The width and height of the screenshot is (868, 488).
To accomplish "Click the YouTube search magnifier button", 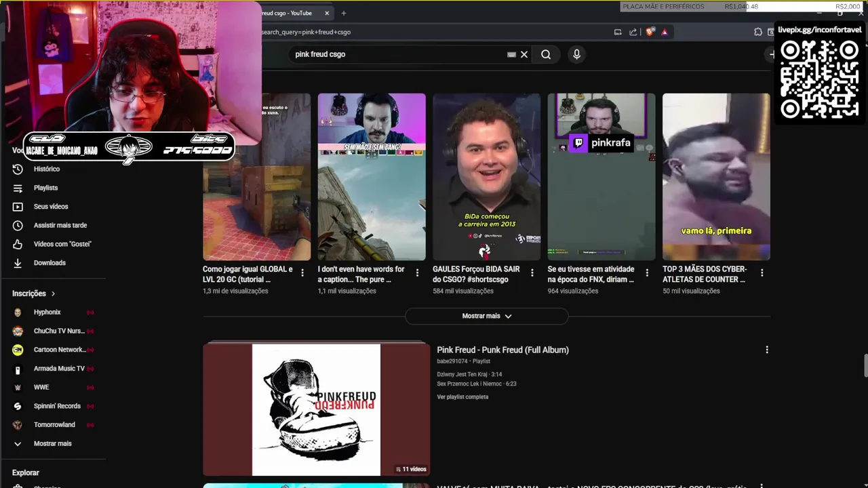I will 546,54.
